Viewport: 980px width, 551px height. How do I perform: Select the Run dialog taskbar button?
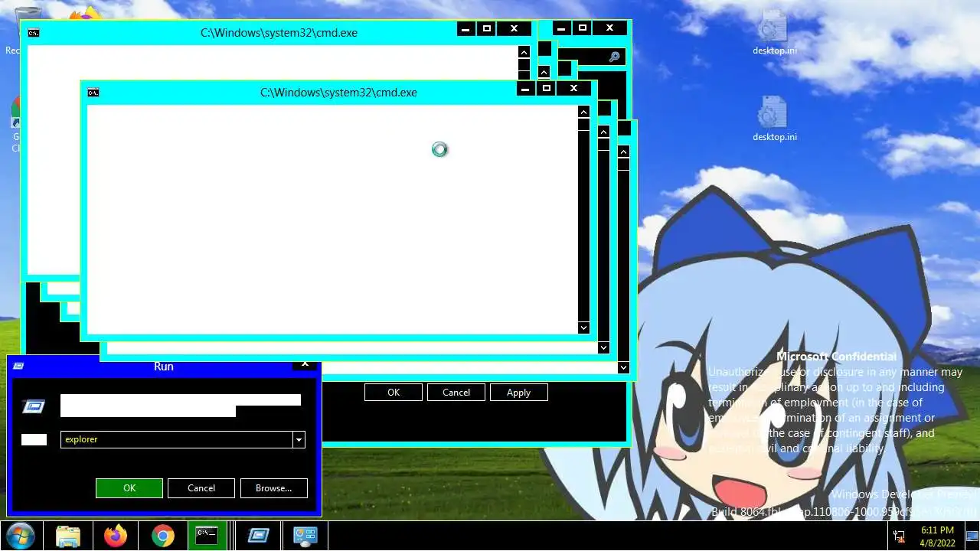coord(257,536)
